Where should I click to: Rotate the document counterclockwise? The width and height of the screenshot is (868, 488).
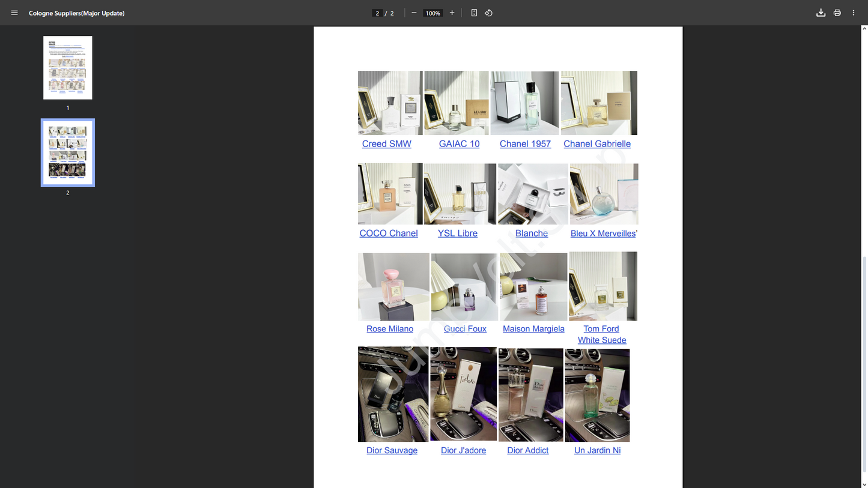[x=489, y=13]
